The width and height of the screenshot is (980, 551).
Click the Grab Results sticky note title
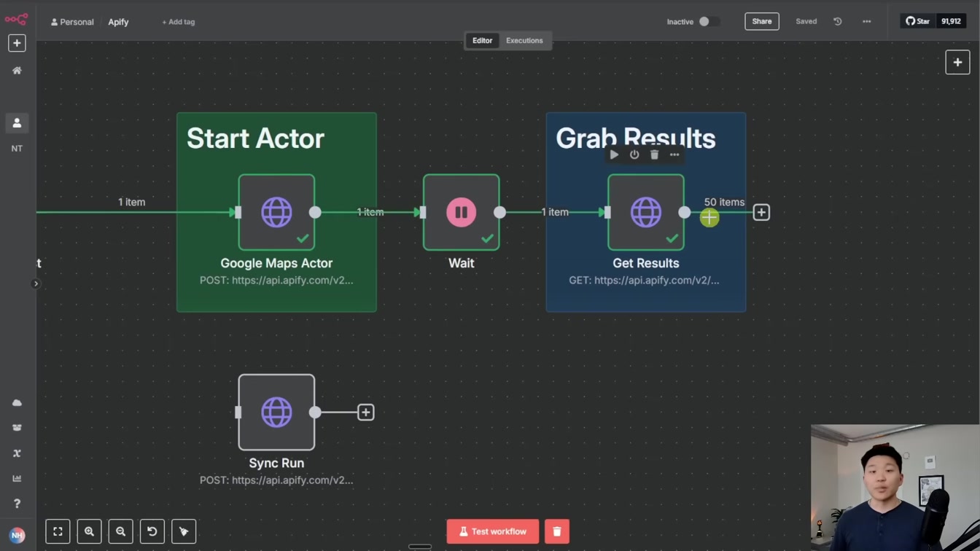click(x=636, y=138)
